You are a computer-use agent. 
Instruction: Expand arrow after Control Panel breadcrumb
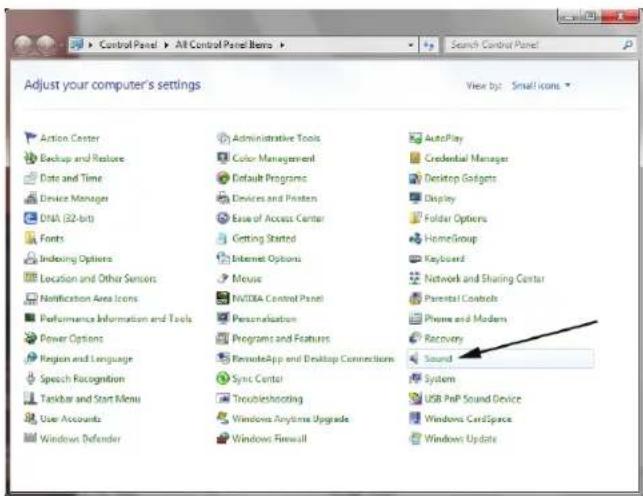(166, 45)
